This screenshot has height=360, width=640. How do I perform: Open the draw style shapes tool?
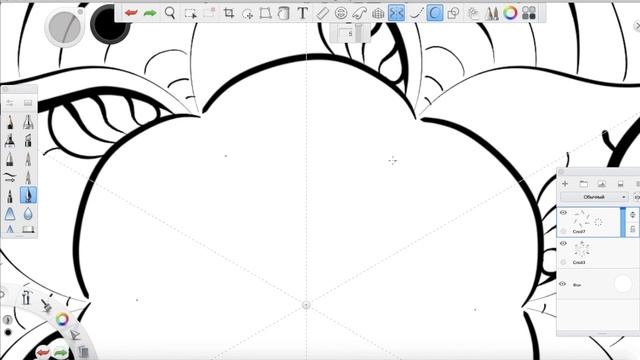453,13
